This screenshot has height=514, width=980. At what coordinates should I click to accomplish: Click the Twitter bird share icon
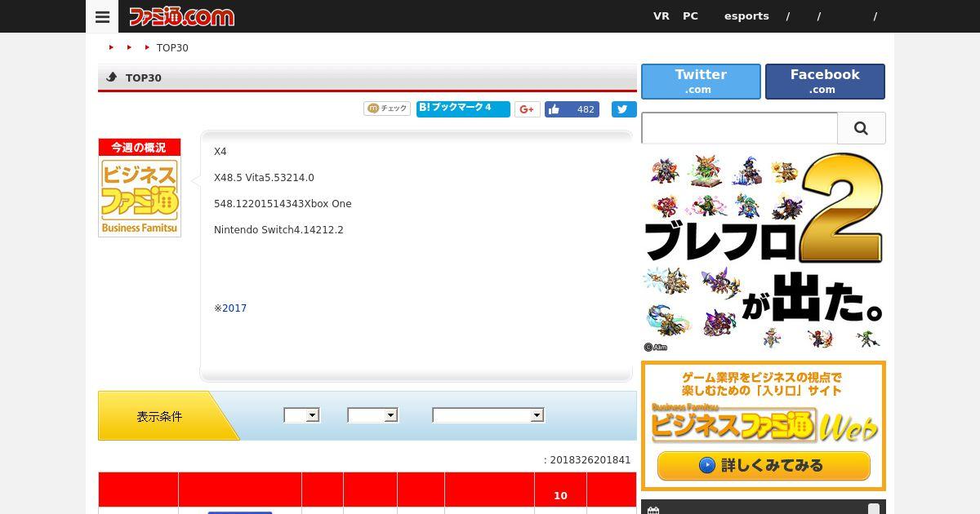point(624,109)
